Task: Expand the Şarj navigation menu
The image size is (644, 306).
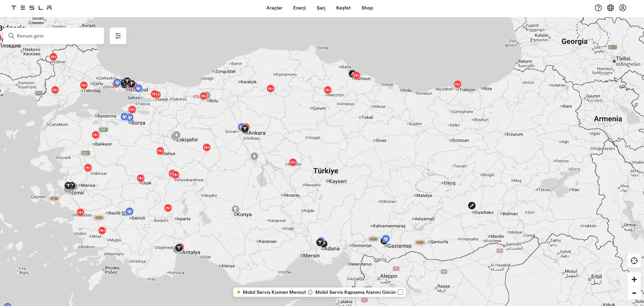Action: click(x=321, y=8)
